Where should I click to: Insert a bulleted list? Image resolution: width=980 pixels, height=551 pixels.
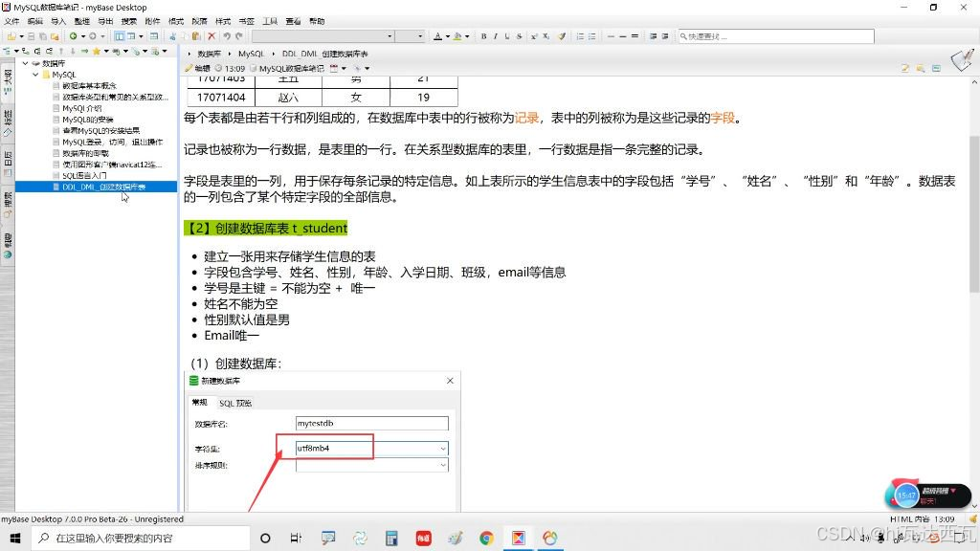point(591,36)
